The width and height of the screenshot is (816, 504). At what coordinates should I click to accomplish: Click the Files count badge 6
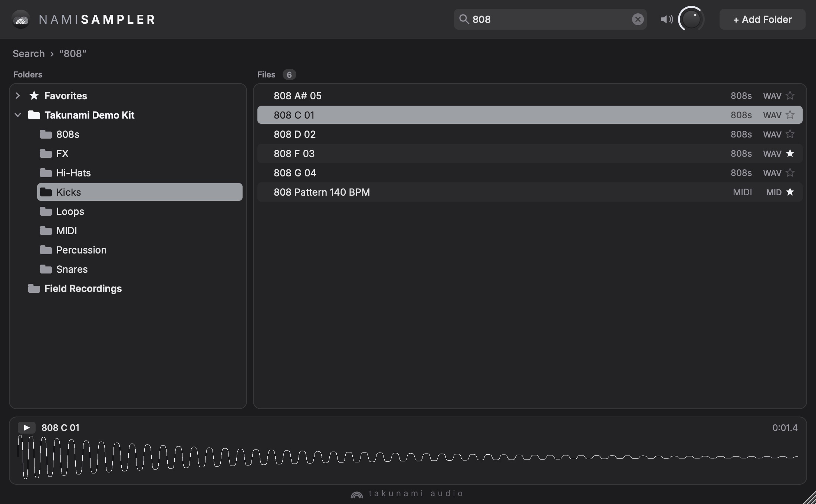tap(289, 74)
